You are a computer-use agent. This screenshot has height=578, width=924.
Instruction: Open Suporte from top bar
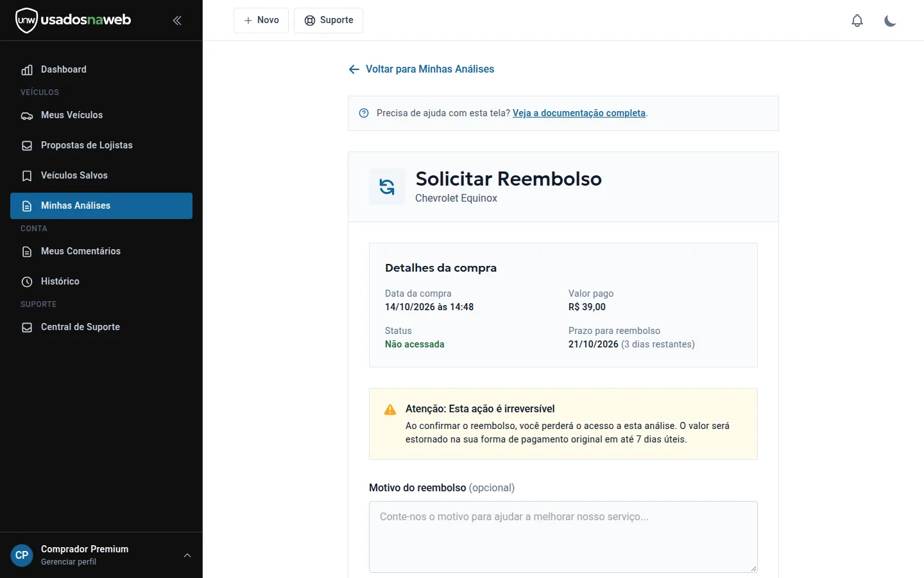click(x=329, y=21)
